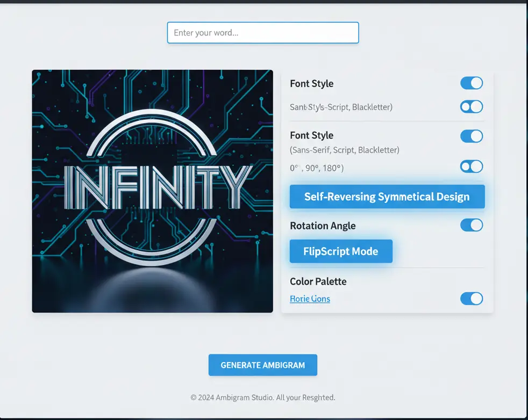Disable the Color Palette toggle
The width and height of the screenshot is (528, 420).
(x=472, y=299)
